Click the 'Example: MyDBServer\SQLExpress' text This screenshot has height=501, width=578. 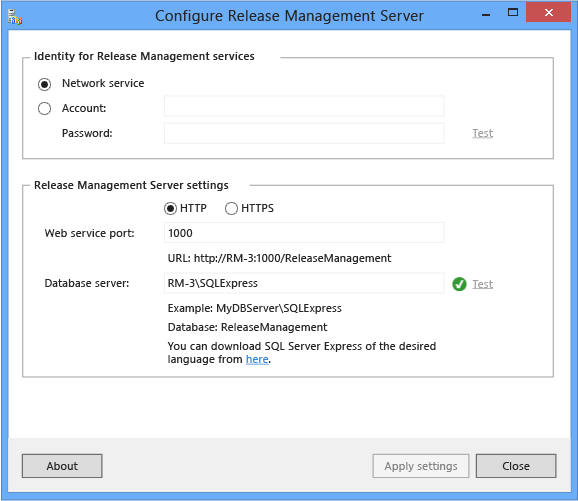(255, 308)
